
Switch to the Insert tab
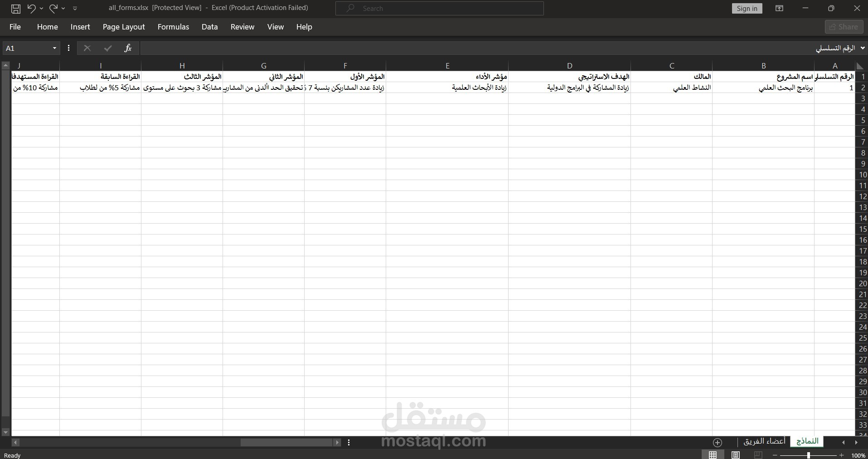(80, 27)
